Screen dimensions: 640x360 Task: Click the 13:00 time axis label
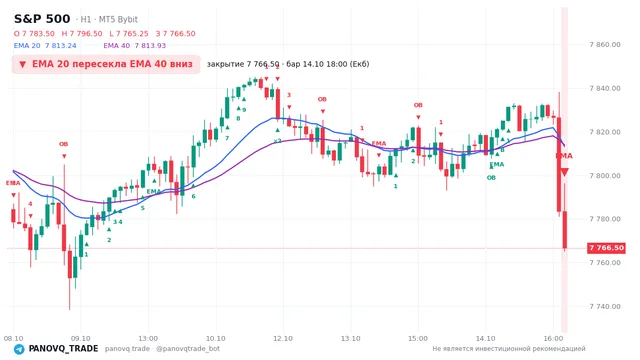(x=148, y=338)
